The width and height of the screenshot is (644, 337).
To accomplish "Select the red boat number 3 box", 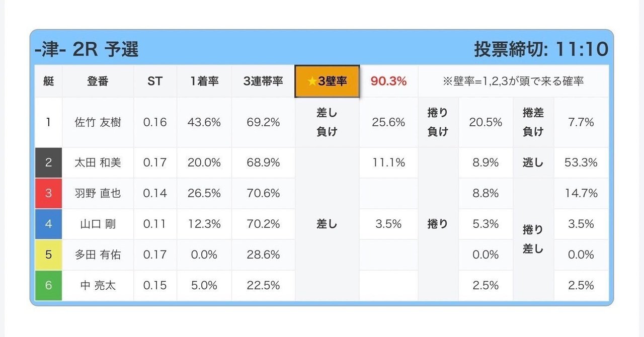I will 48,193.
